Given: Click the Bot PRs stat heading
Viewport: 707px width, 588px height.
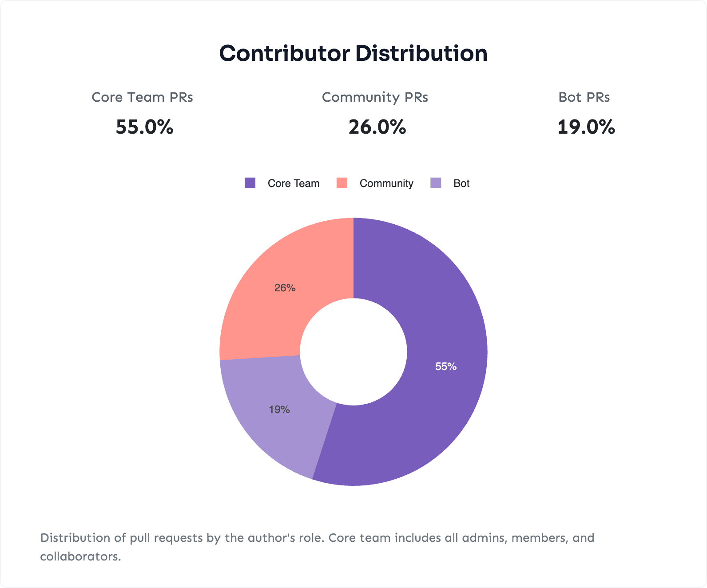Looking at the screenshot, I should click(584, 97).
